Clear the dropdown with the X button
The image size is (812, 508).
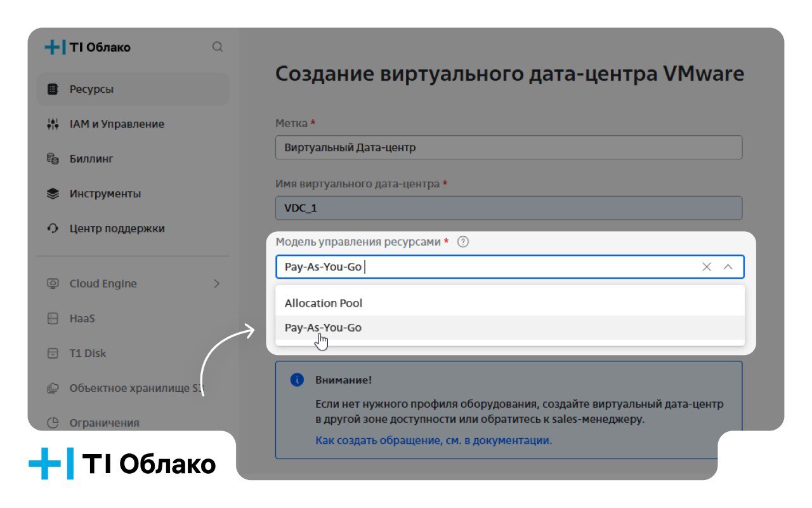706,267
